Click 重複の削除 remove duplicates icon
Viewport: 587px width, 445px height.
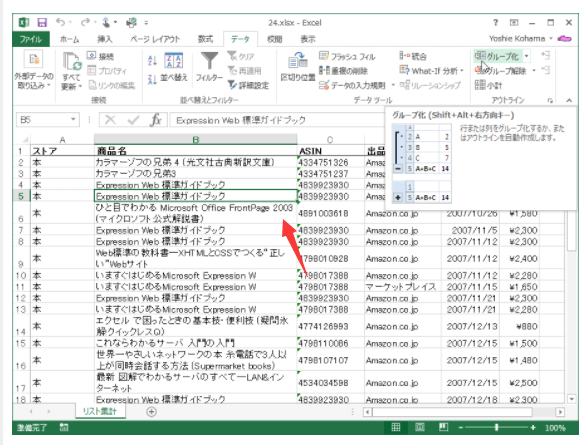tap(324, 70)
